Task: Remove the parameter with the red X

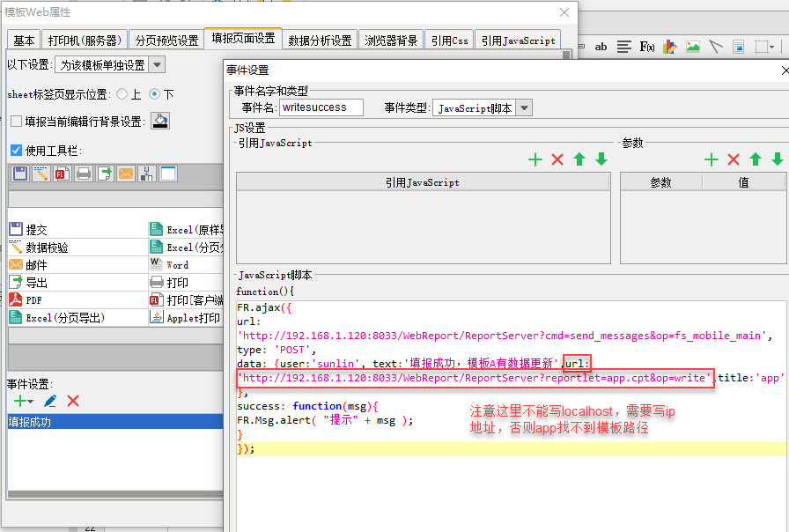Action: point(734,159)
